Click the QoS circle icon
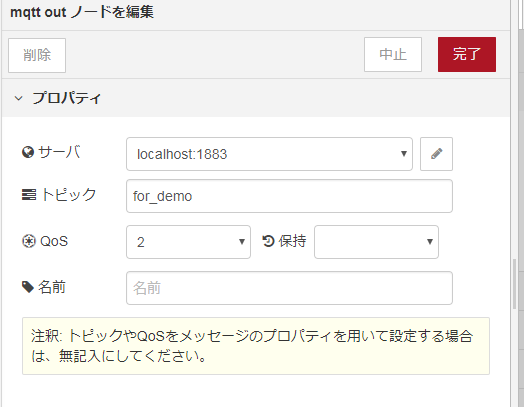The image size is (524, 407). (29, 241)
